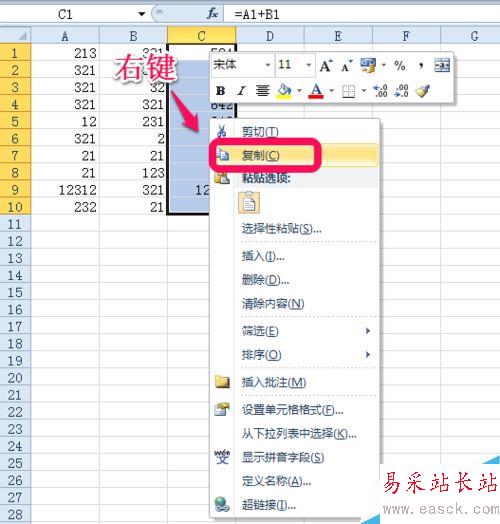Screen dimensions: 500x524
Task: Click the borders icon in mini toolbar
Action: tap(348, 91)
